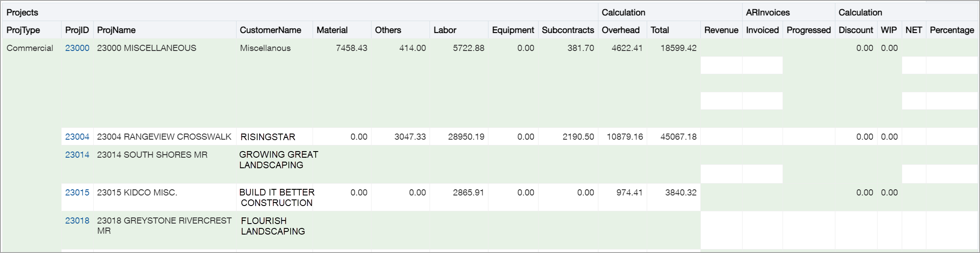Click the ProjName column header
Screen dimensions: 980x253
point(116,30)
